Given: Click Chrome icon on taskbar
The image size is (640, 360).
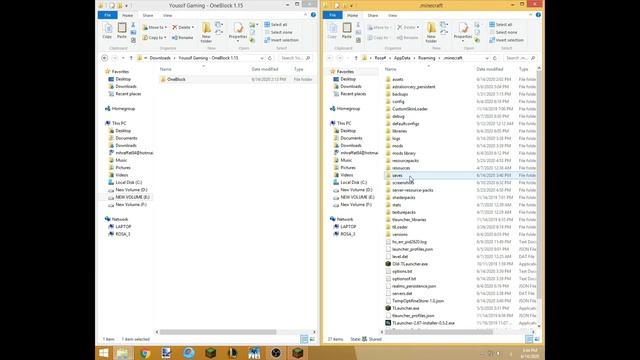Looking at the screenshot, I should coord(144,353).
